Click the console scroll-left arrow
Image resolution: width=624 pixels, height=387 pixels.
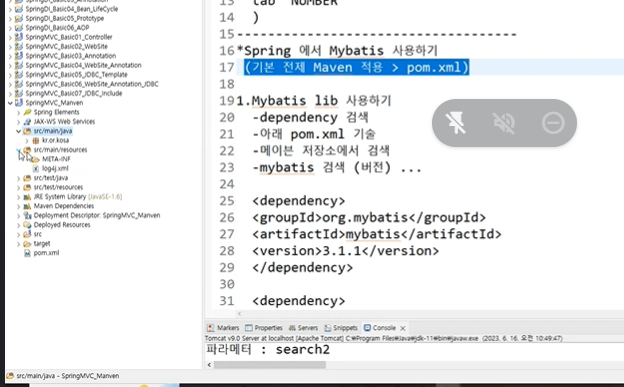(x=209, y=365)
